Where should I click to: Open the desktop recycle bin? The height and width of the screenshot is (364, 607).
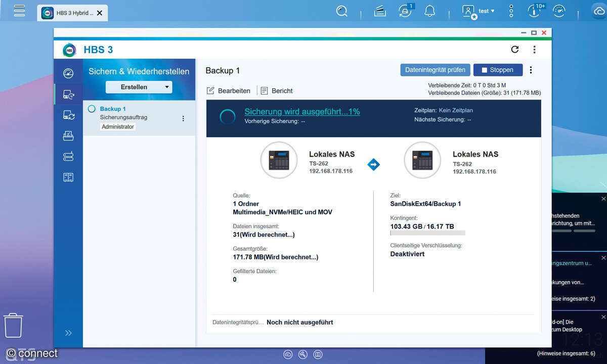13,325
